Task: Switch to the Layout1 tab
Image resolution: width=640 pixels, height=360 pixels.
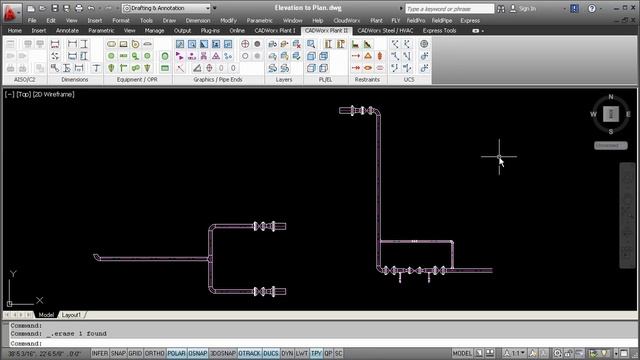Action: coord(71,315)
